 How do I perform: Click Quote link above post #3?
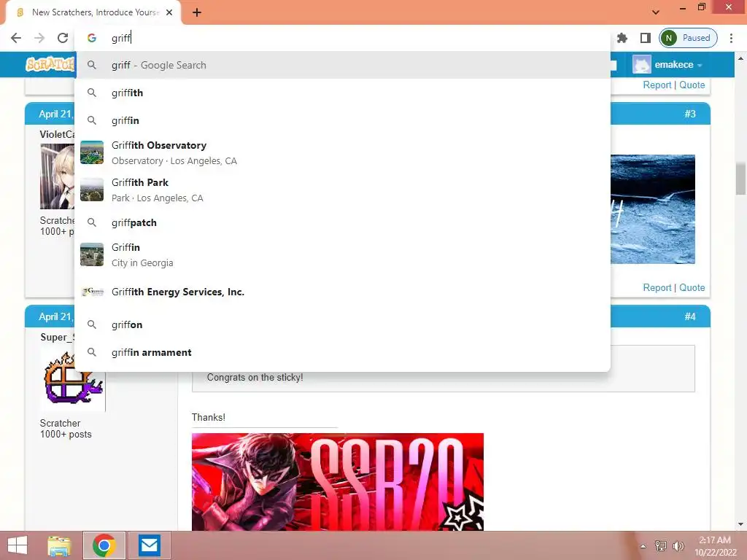[692, 85]
